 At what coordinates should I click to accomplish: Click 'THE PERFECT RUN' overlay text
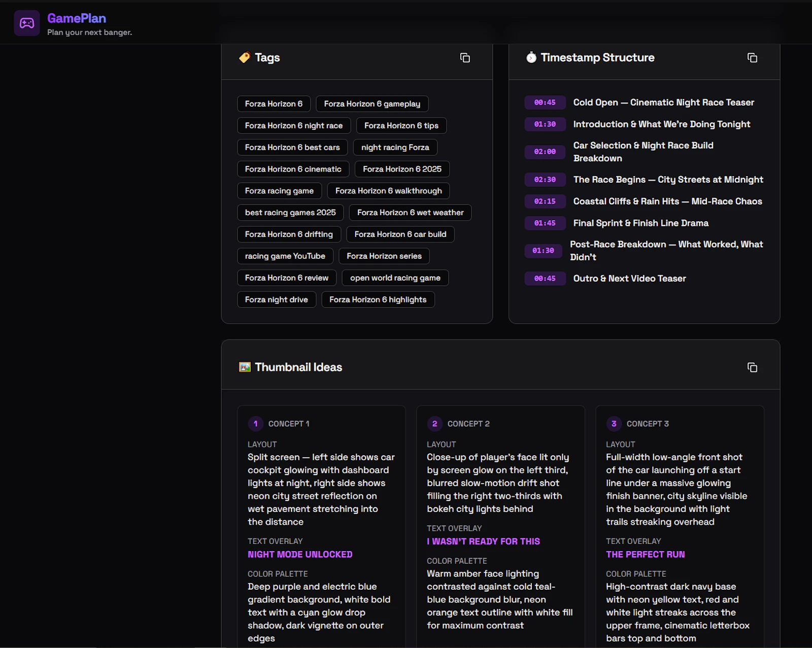(x=646, y=555)
